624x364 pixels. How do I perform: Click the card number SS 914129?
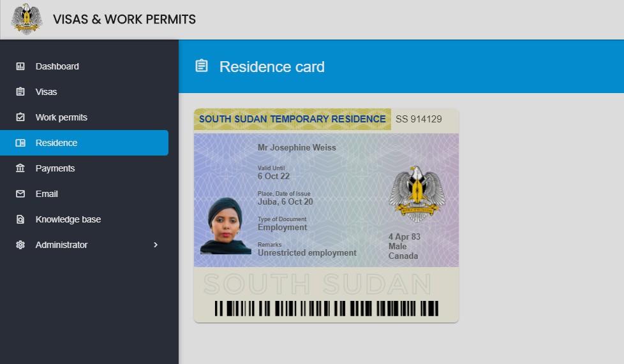click(419, 119)
